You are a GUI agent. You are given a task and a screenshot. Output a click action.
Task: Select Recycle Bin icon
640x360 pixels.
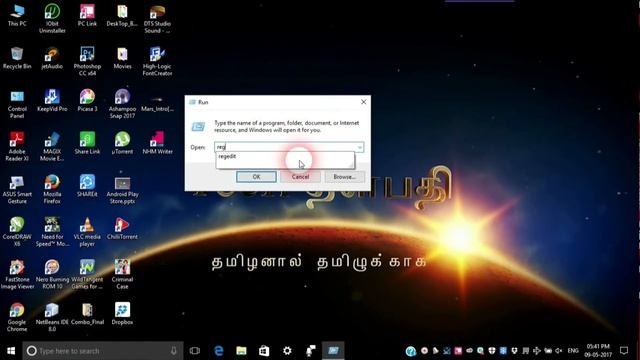[17, 58]
